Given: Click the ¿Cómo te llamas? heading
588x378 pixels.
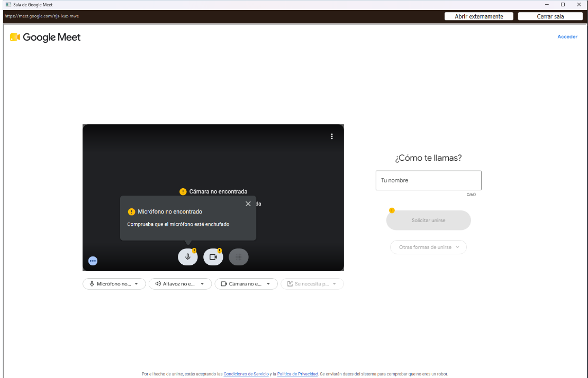Looking at the screenshot, I should click(428, 158).
